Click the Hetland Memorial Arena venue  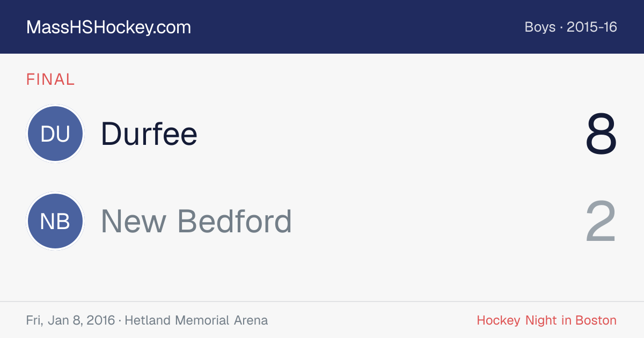click(197, 320)
